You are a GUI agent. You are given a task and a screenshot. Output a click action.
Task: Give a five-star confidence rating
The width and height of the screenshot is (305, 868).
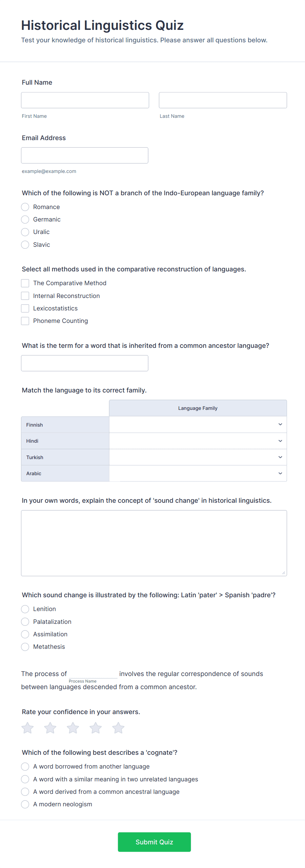[x=118, y=728]
